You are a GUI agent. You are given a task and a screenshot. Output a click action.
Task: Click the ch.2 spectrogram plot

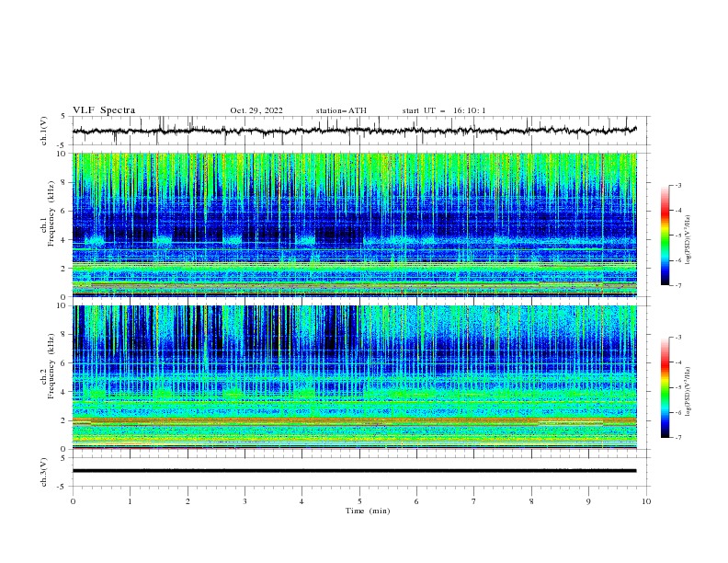click(x=355, y=377)
